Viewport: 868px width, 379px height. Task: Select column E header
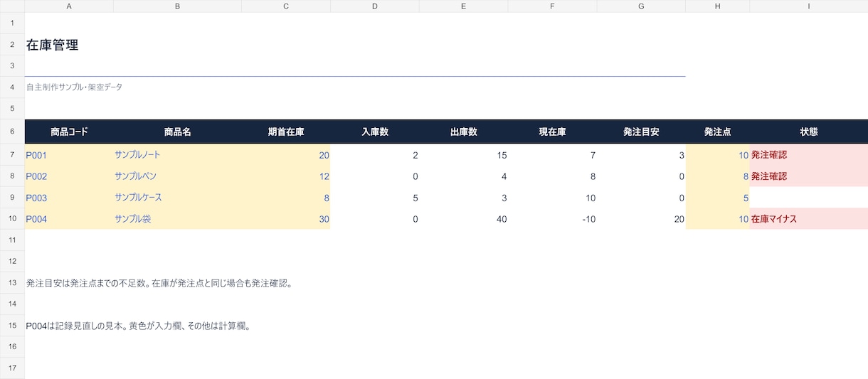(463, 6)
